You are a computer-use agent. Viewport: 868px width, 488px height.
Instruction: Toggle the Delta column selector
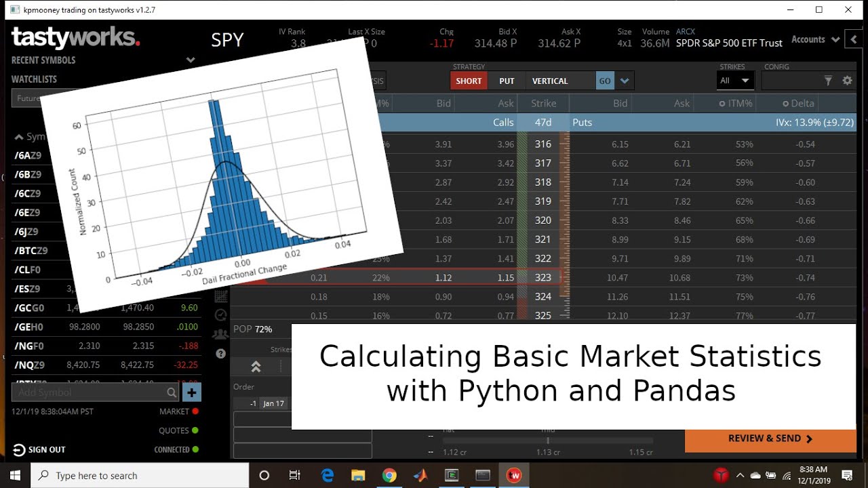[x=798, y=104]
